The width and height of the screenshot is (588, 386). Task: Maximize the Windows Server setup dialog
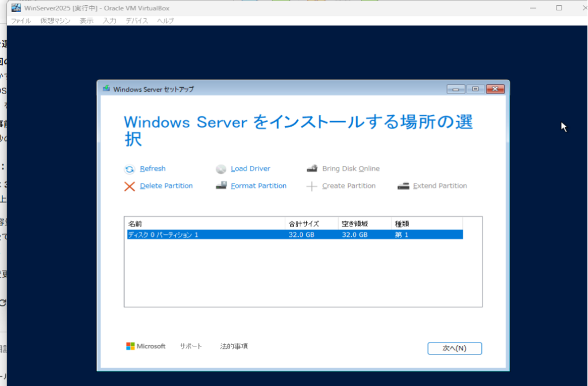[475, 89]
